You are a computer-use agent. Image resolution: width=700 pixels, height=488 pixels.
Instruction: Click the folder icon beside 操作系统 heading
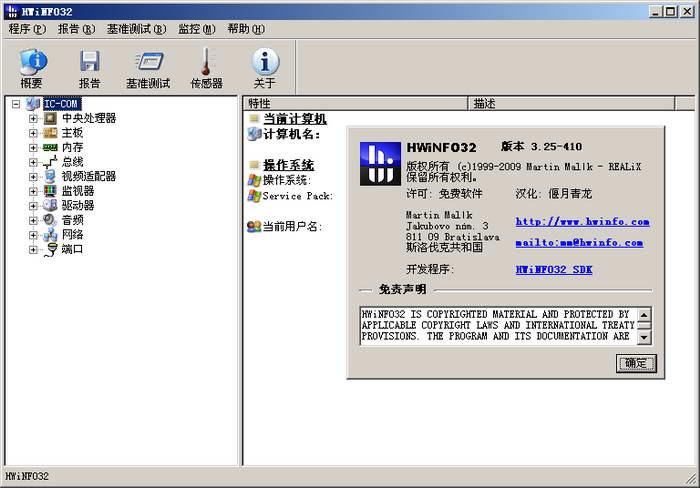254,165
